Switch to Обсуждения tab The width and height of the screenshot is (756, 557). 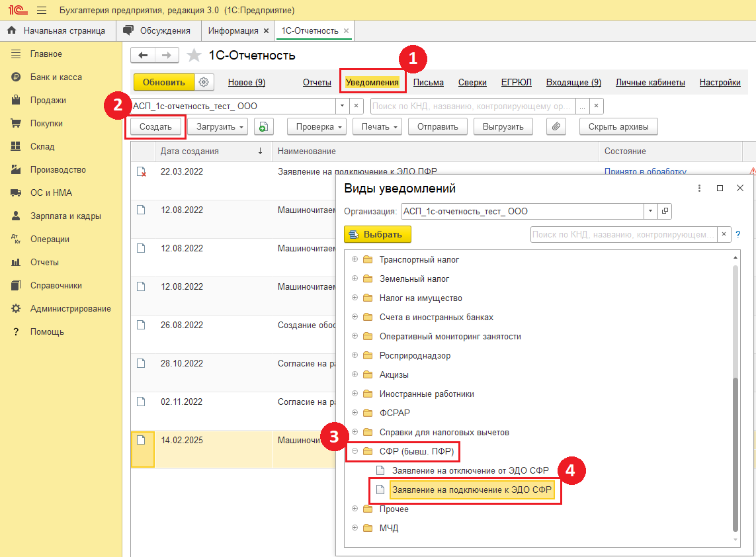[x=157, y=31]
